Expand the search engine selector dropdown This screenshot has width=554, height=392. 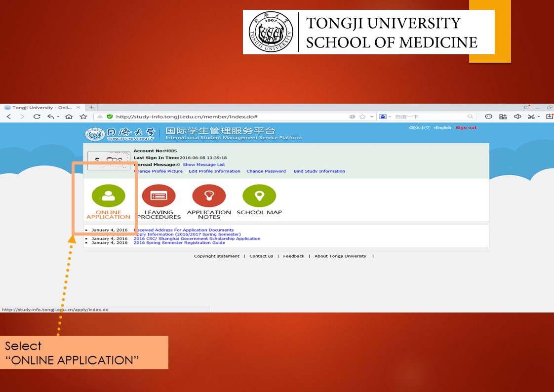(390, 117)
